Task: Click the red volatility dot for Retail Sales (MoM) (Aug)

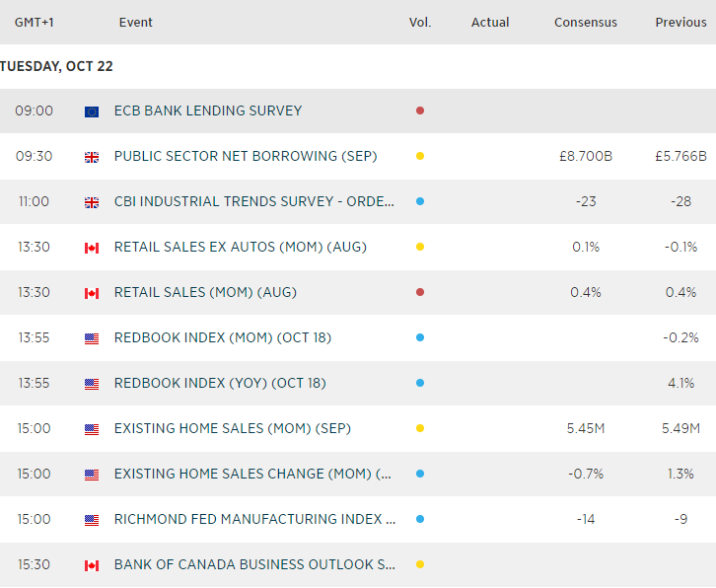Action: click(420, 292)
